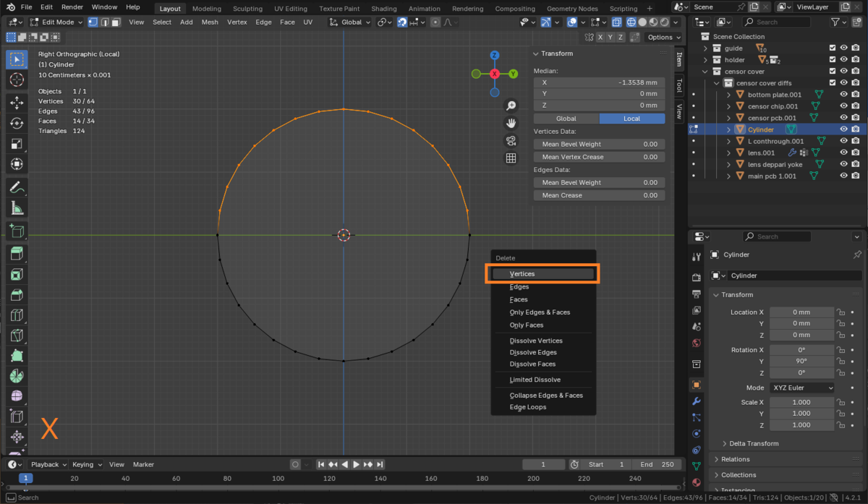The width and height of the screenshot is (868, 504).
Task: Toggle checkbox for guide collection
Action: pyautogui.click(x=833, y=48)
